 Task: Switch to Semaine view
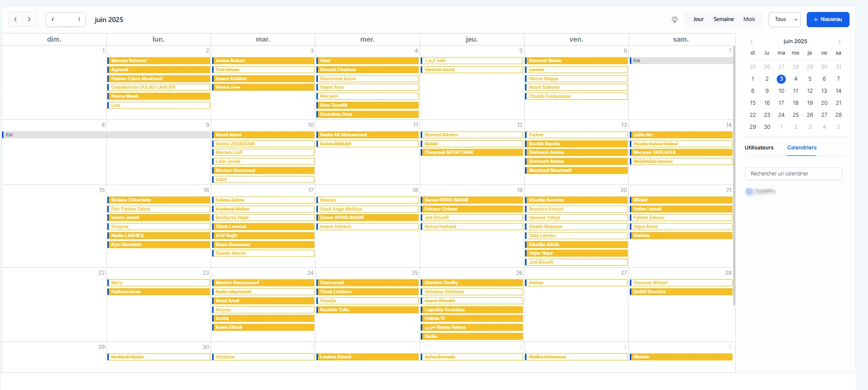[724, 20]
